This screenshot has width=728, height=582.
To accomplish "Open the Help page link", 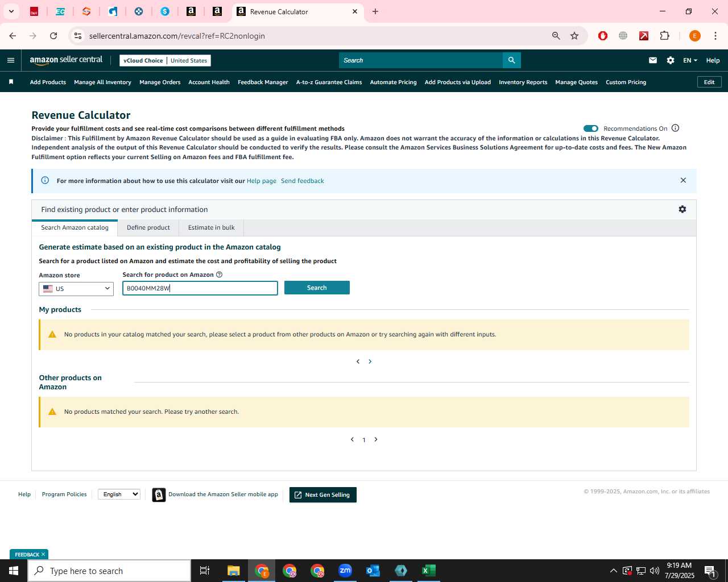I will [x=262, y=181].
